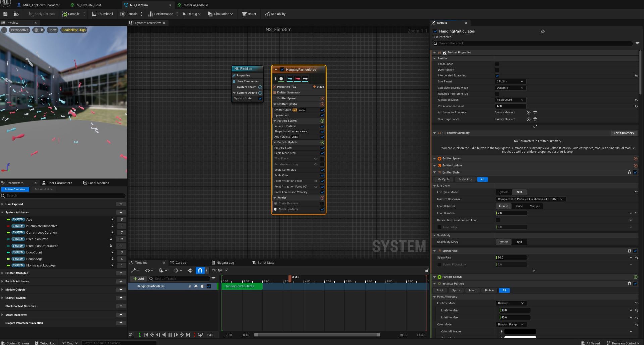Toggle Wind Force module checkbox
Image resolution: width=644 pixels, height=345 pixels.
click(322, 159)
